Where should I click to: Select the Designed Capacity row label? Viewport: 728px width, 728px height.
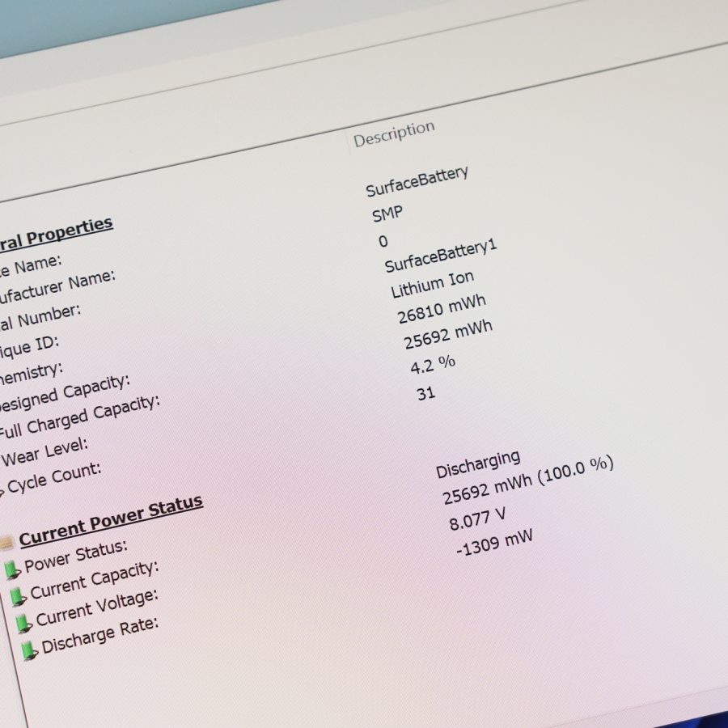(65, 394)
